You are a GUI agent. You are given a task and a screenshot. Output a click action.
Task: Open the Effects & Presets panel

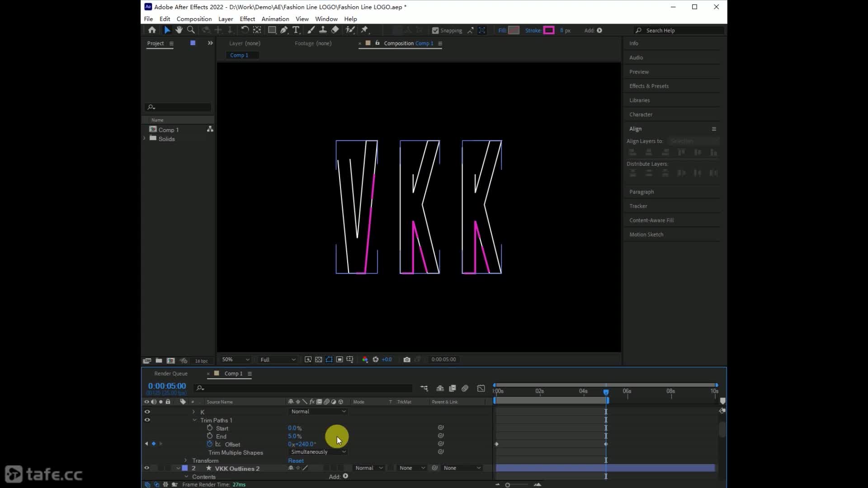(649, 86)
